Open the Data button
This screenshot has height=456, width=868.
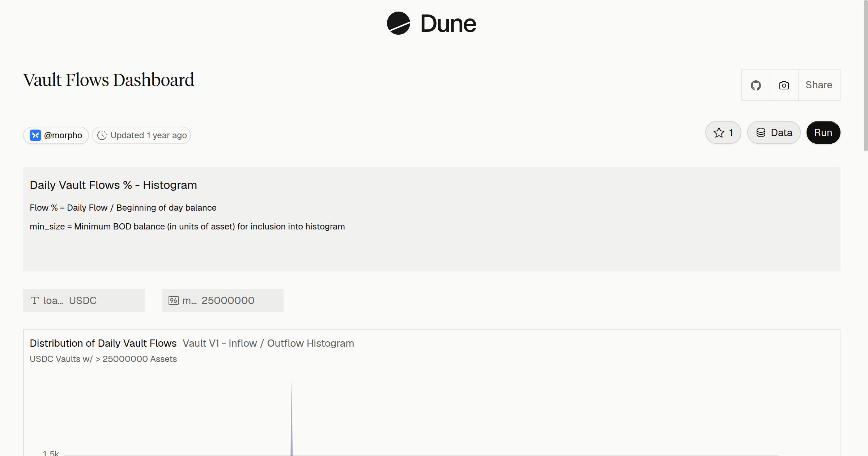(x=774, y=132)
